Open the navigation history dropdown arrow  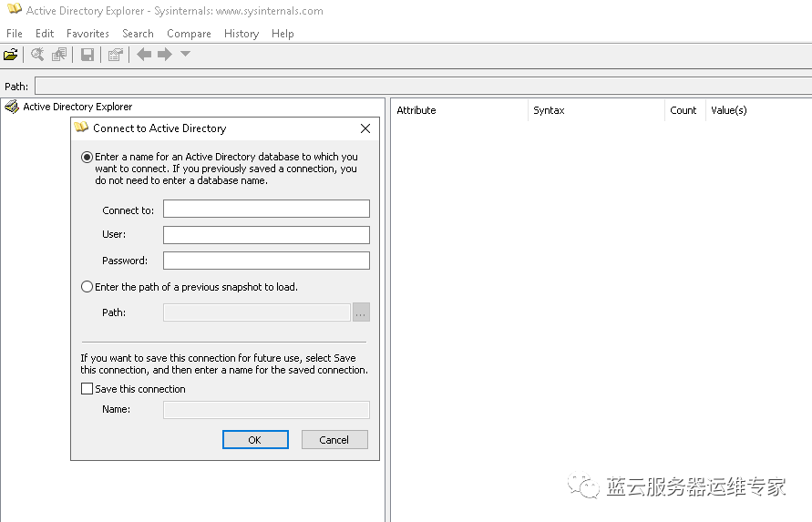tap(185, 54)
